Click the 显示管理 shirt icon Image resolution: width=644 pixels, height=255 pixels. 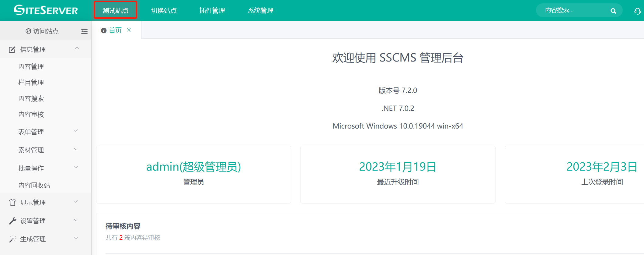tap(12, 203)
